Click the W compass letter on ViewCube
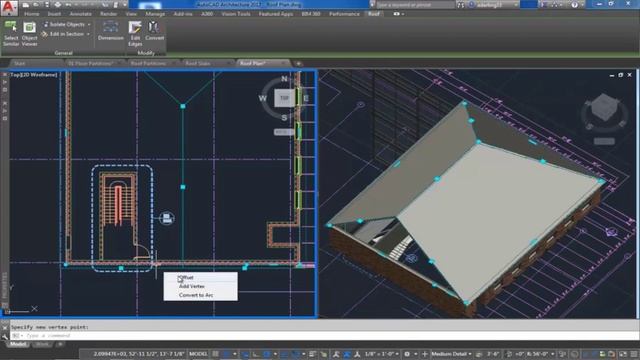Image resolution: width=640 pixels, height=360 pixels. point(262,98)
